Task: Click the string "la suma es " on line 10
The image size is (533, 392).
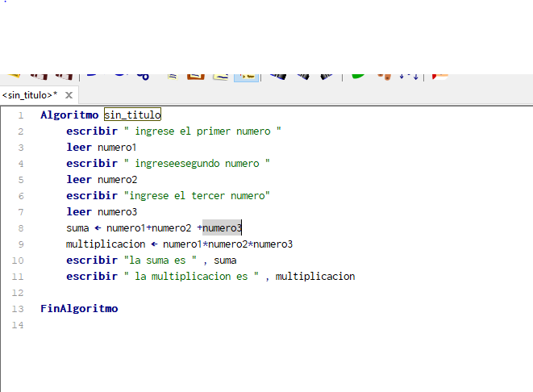Action: [160, 261]
